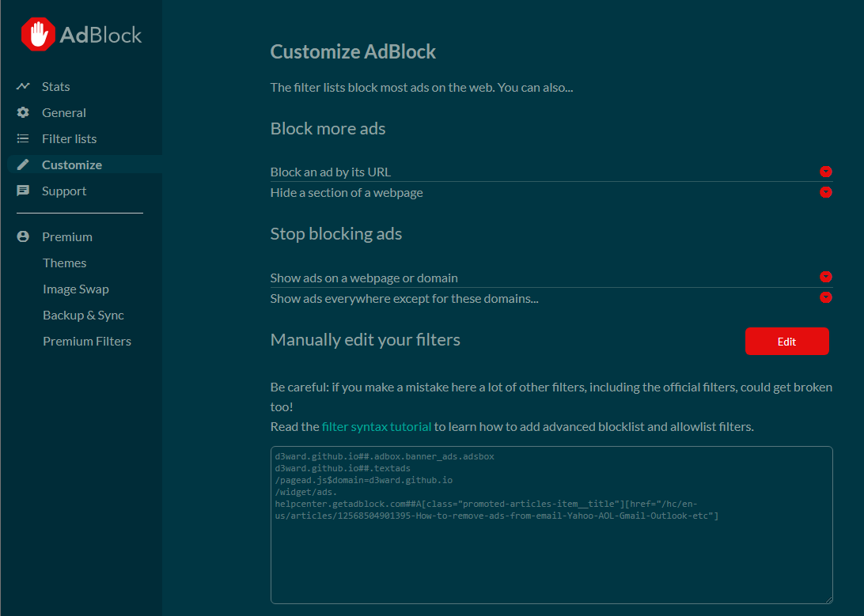Click filter line containing '.adbox.banner_ads.adsbox'
The width and height of the screenshot is (864, 616).
click(x=385, y=456)
